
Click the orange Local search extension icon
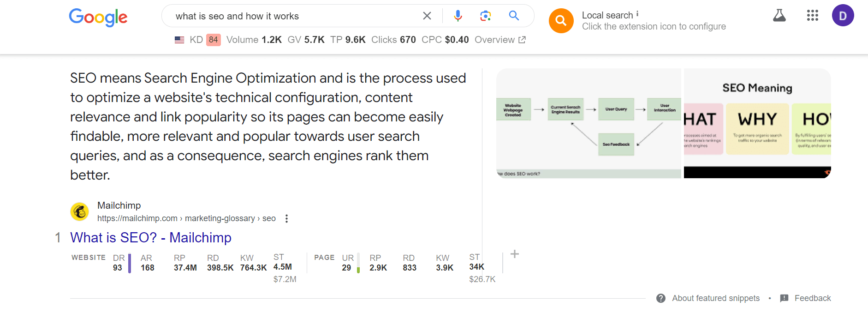561,21
